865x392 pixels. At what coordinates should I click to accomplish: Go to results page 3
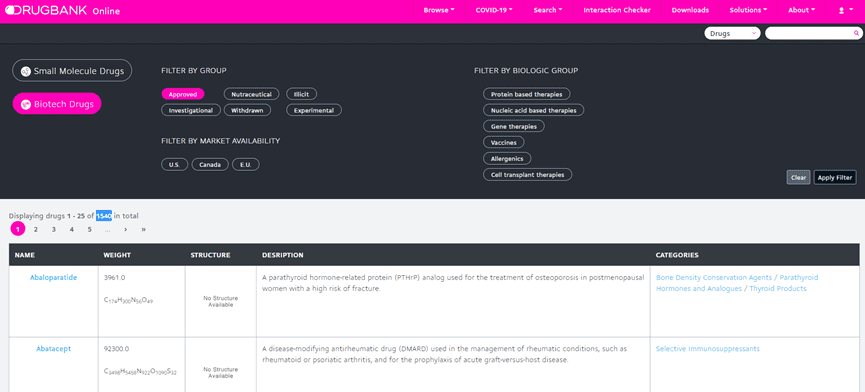(x=54, y=229)
